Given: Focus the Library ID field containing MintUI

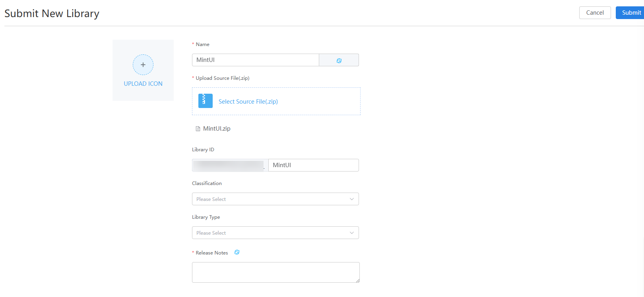Looking at the screenshot, I should tap(314, 165).
